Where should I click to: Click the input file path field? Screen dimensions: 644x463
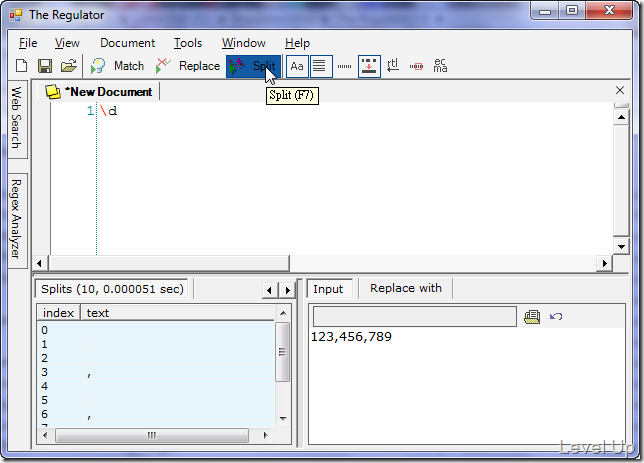click(415, 316)
